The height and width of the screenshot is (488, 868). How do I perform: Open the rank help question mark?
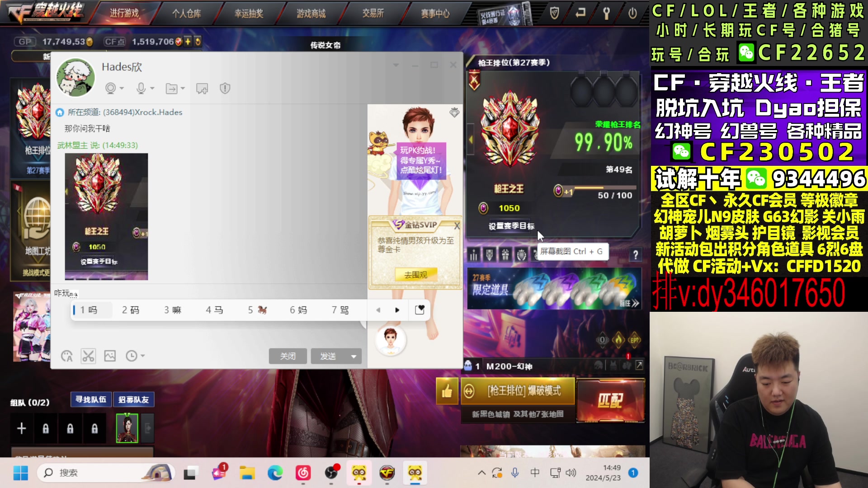tap(636, 255)
